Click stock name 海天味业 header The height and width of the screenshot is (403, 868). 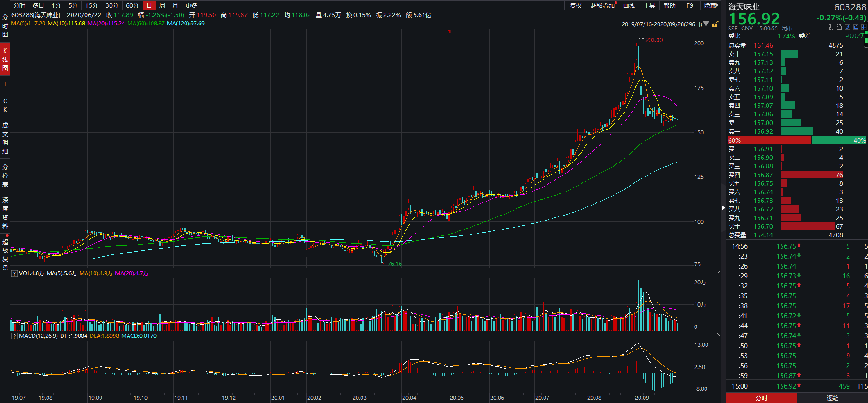coord(744,7)
